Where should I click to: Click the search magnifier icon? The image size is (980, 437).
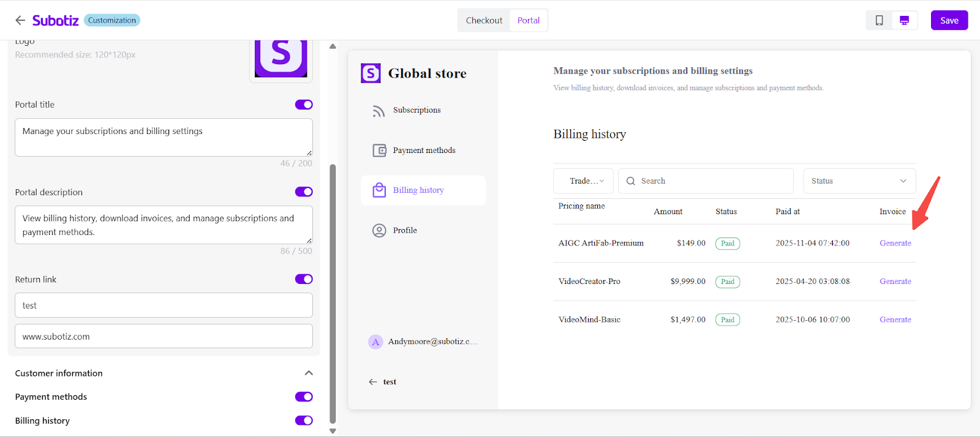tap(631, 181)
